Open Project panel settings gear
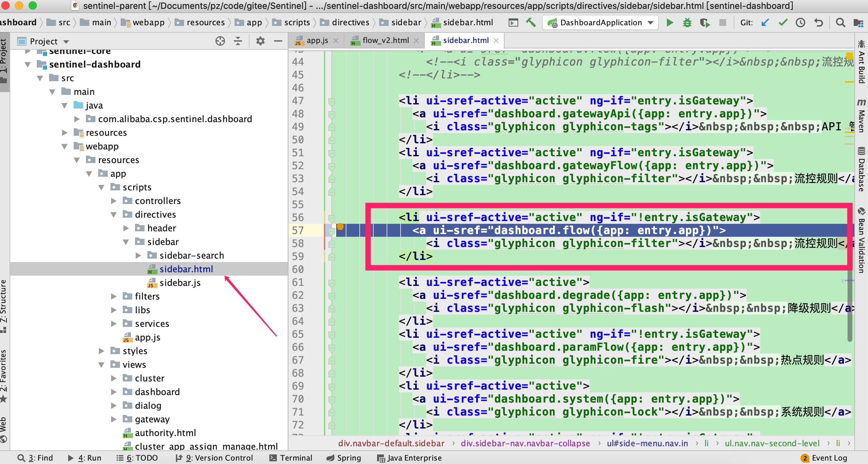This screenshot has width=868, height=464. point(260,41)
